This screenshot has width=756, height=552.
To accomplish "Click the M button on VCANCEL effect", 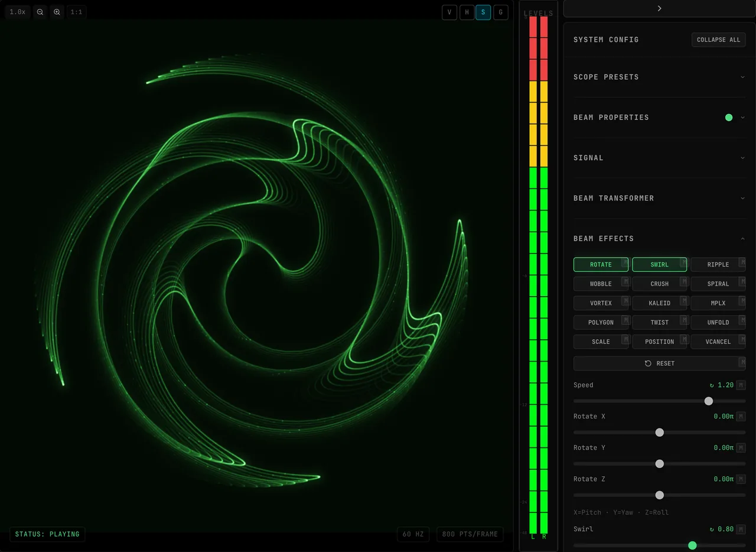I will pos(742,339).
